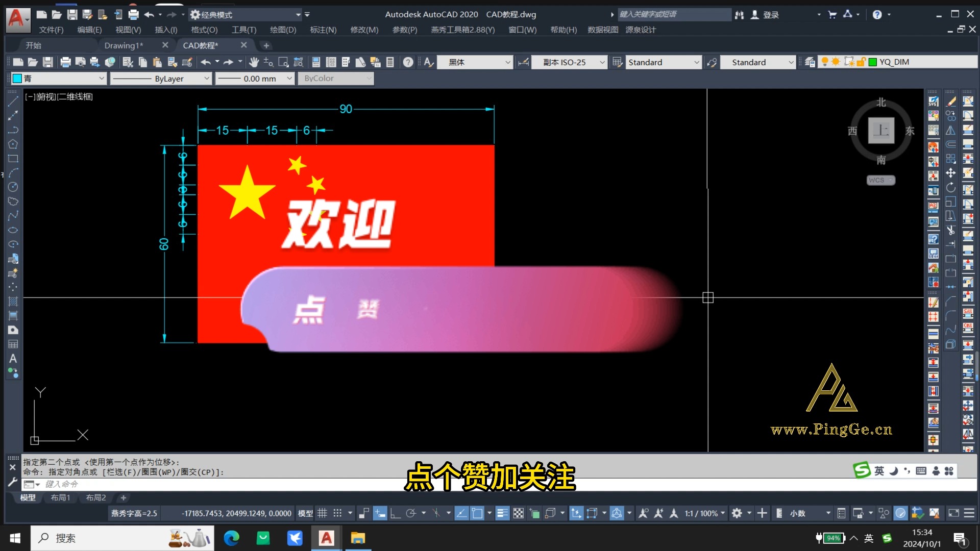Click the 登录 sign-in button

pyautogui.click(x=770, y=15)
